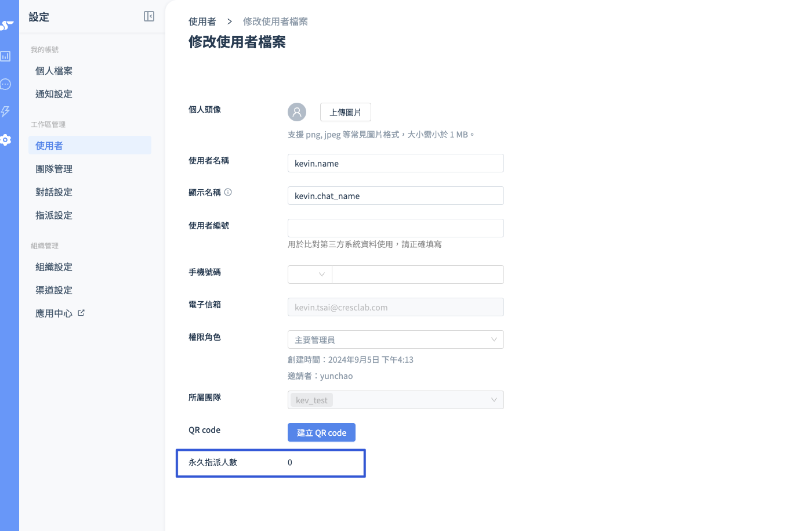The height and width of the screenshot is (531, 812).
Task: Click the Cresclab logo icon
Action: tap(6, 25)
